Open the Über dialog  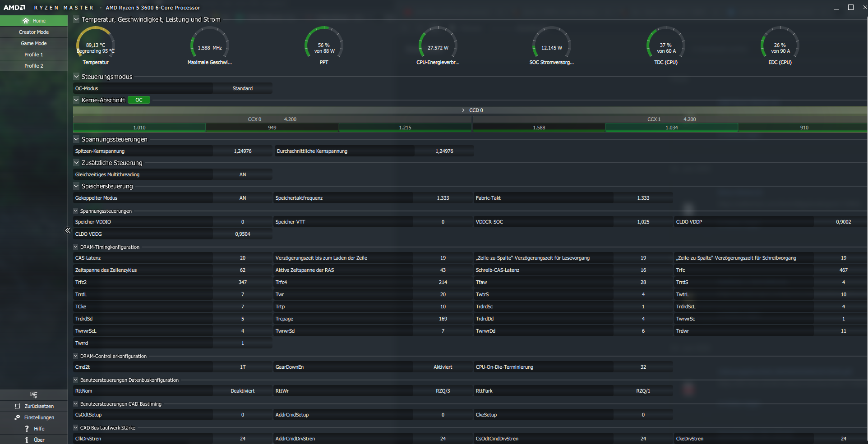[x=34, y=440]
